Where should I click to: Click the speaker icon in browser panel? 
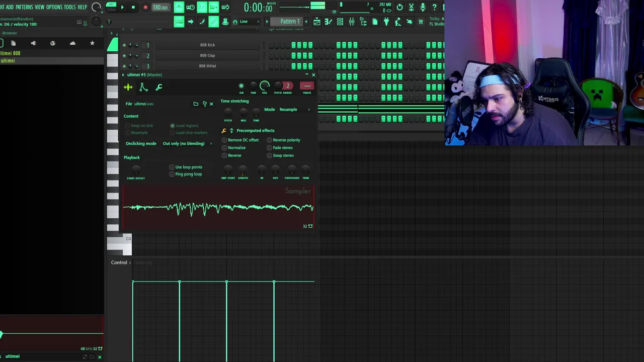click(33, 43)
